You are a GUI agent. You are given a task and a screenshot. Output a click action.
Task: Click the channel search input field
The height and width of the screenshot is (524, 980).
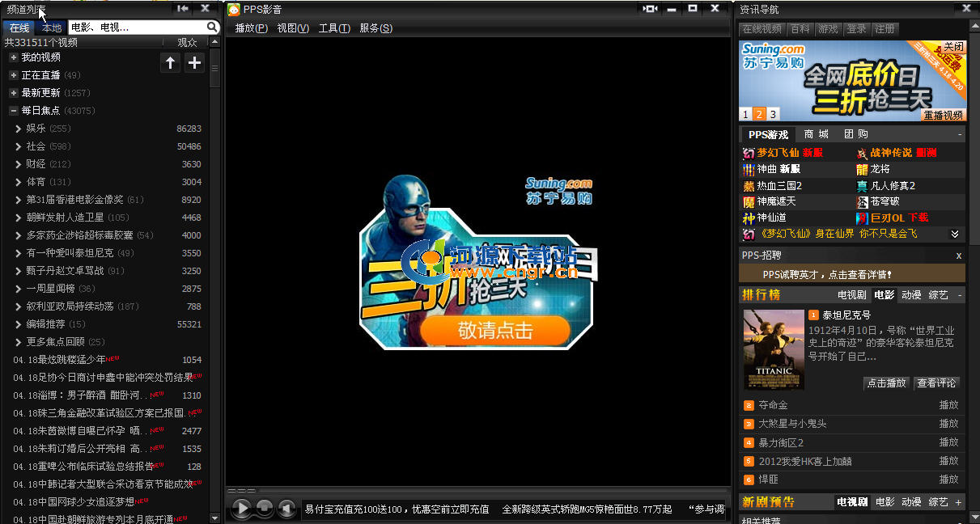(136, 27)
